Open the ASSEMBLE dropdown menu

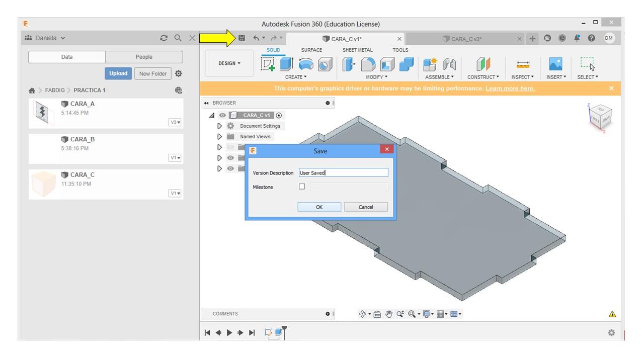(x=439, y=77)
